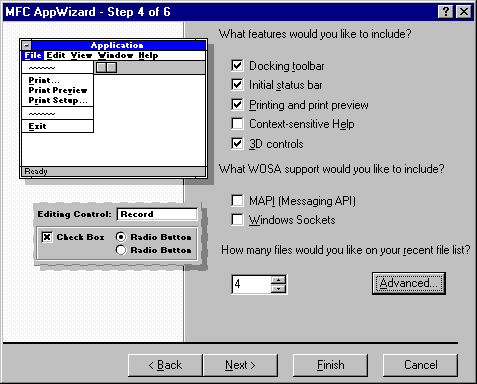Check the Windows Sockets option
Image resolution: width=477 pixels, height=384 pixels.
click(x=237, y=220)
